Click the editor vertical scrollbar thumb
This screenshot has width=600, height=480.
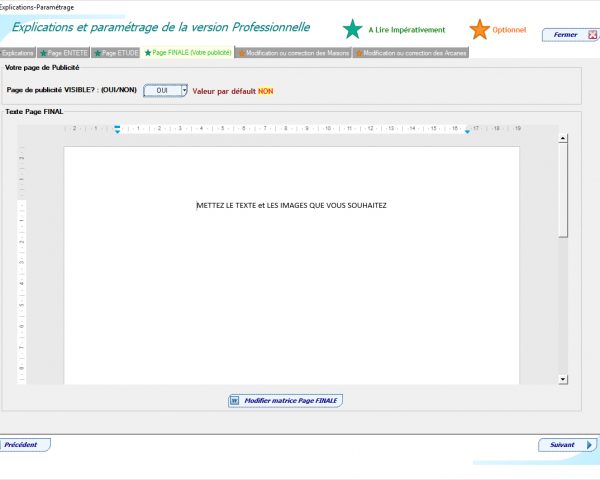tap(562, 190)
